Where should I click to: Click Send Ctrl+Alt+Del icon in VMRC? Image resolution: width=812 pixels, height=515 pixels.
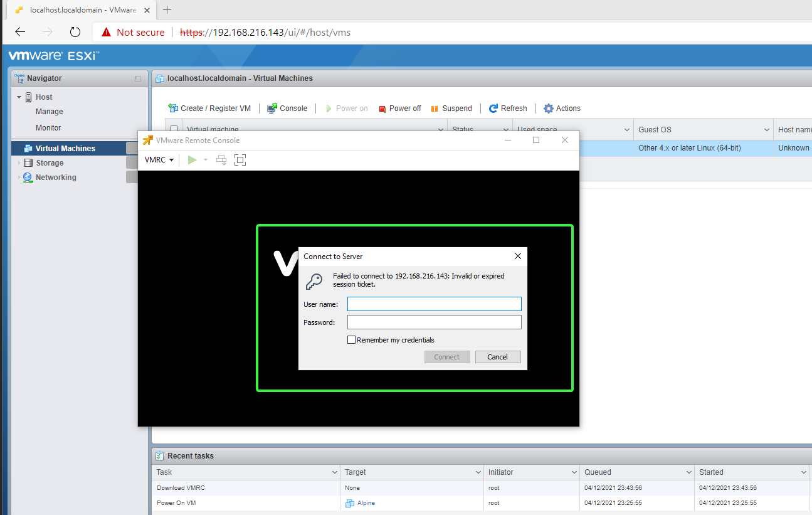tap(221, 160)
